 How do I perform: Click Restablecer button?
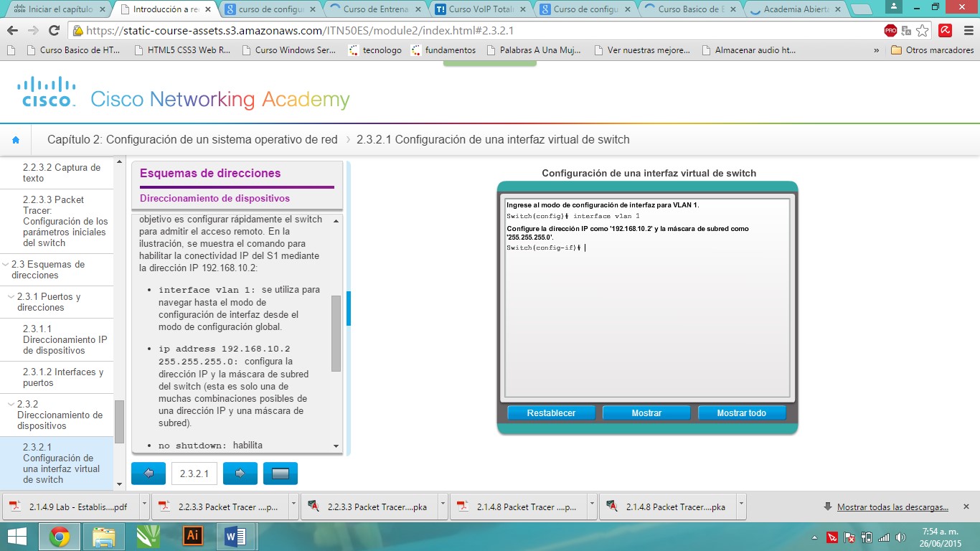(551, 413)
